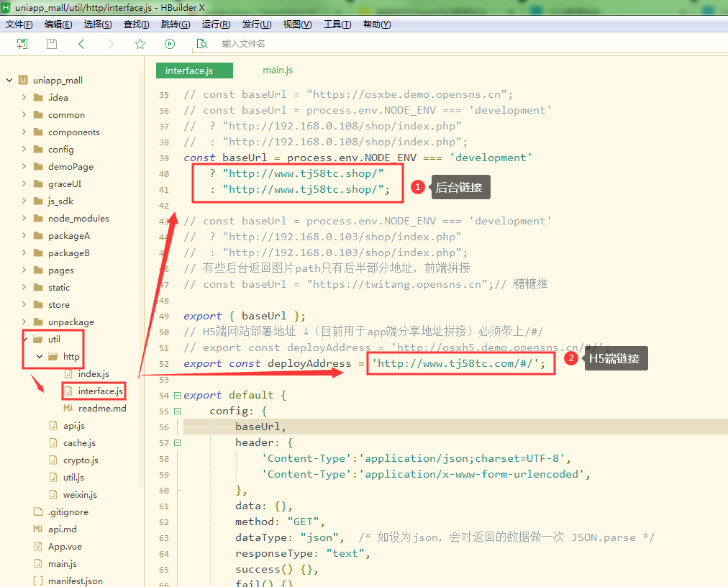Expand the .idea folder

tap(24, 97)
